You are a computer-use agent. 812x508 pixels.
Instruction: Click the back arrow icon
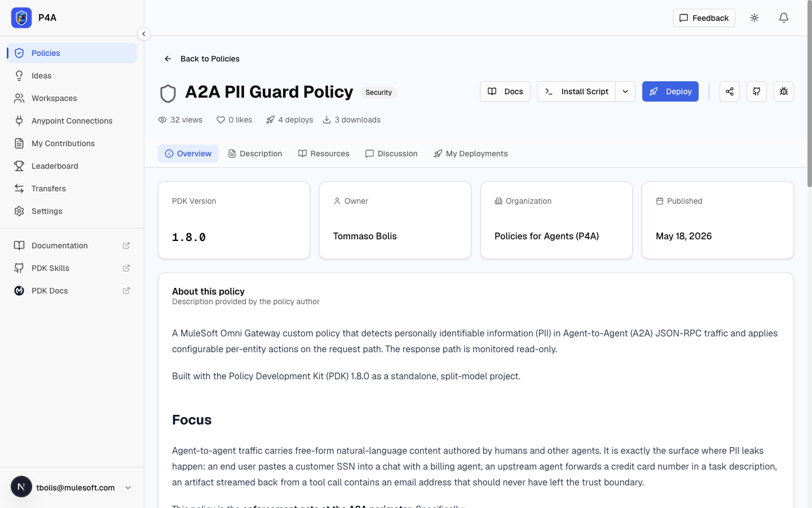[168, 59]
